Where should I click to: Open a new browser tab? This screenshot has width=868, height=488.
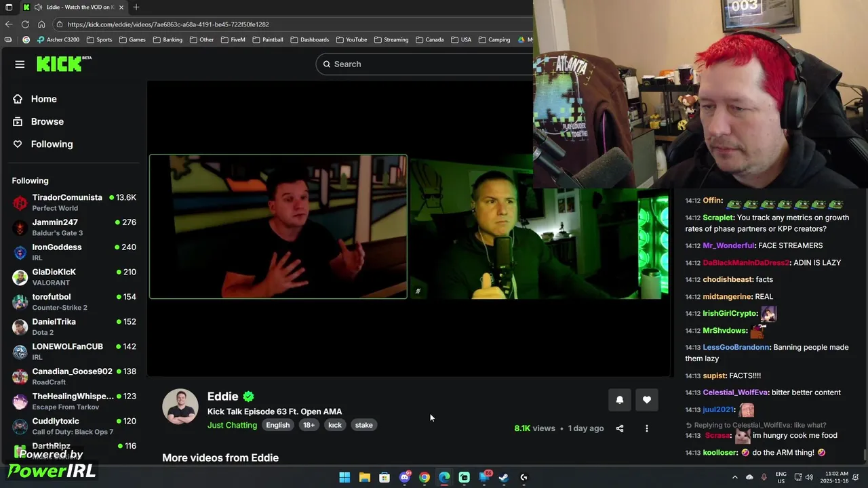136,7
